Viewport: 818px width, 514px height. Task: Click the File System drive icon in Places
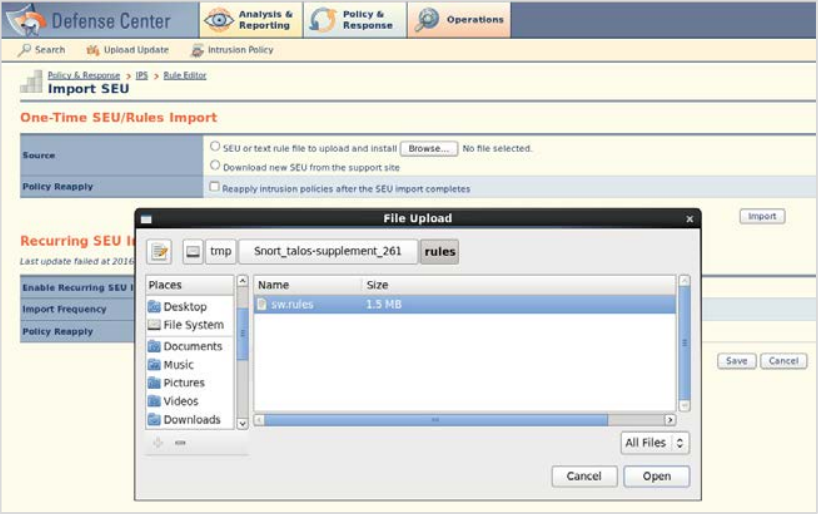(x=154, y=325)
